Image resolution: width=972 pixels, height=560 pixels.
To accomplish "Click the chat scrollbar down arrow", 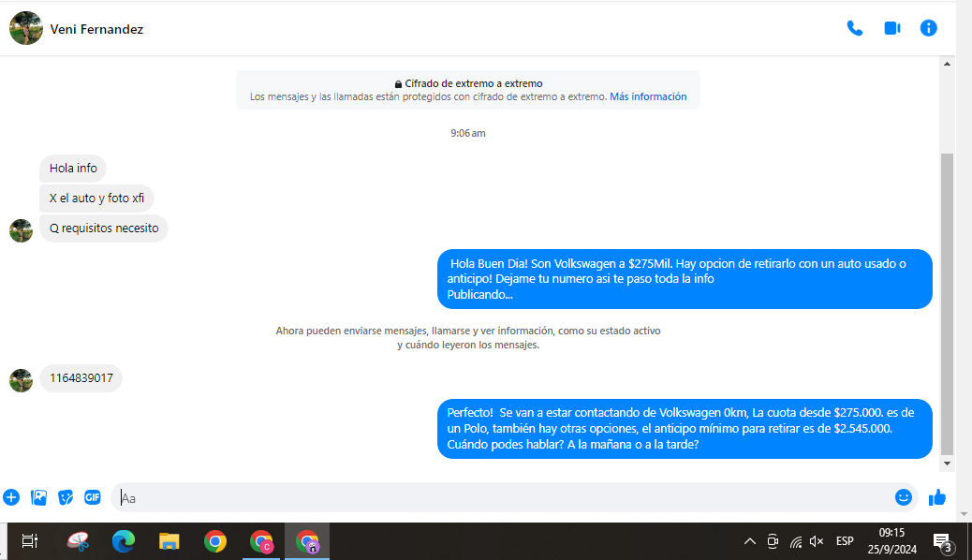I will pyautogui.click(x=947, y=464).
